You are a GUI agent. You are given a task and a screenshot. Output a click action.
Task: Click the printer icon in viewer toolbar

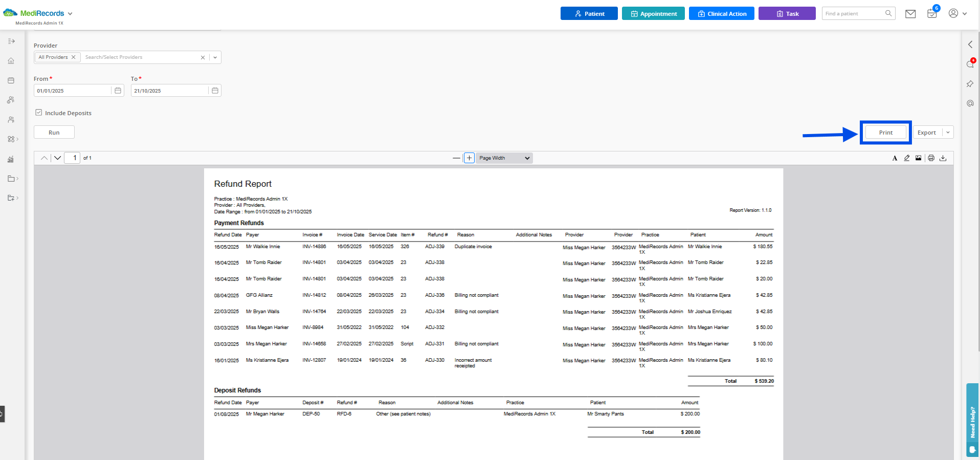tap(931, 158)
